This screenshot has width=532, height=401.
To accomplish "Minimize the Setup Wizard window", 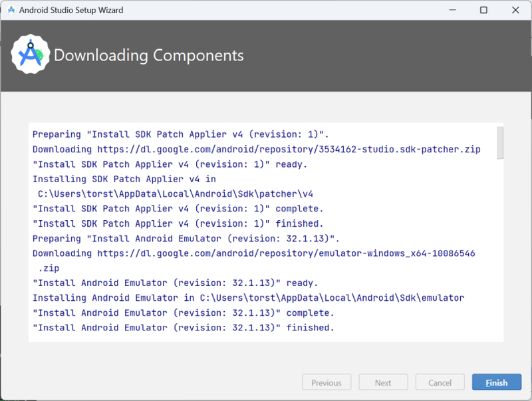I will pyautogui.click(x=452, y=10).
